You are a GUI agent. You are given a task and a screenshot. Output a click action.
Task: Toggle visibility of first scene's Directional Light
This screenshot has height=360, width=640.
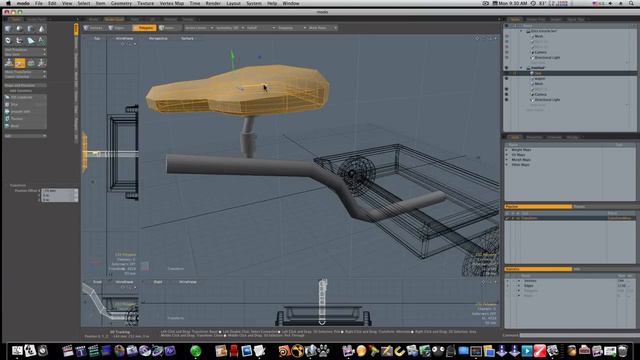pyautogui.click(x=507, y=58)
